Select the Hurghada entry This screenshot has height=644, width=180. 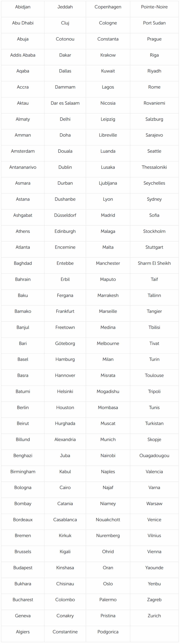click(65, 423)
